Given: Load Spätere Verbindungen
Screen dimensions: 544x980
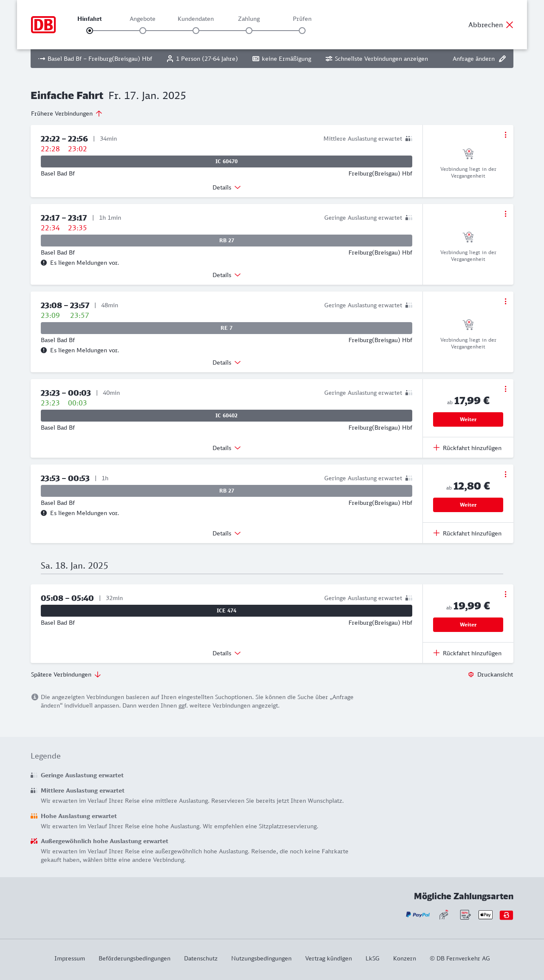Looking at the screenshot, I should tap(65, 674).
